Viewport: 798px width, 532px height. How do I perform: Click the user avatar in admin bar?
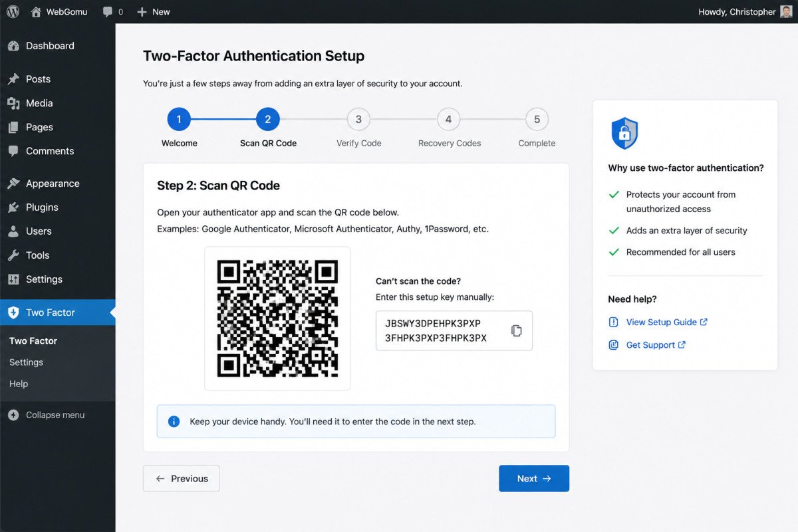(x=786, y=11)
